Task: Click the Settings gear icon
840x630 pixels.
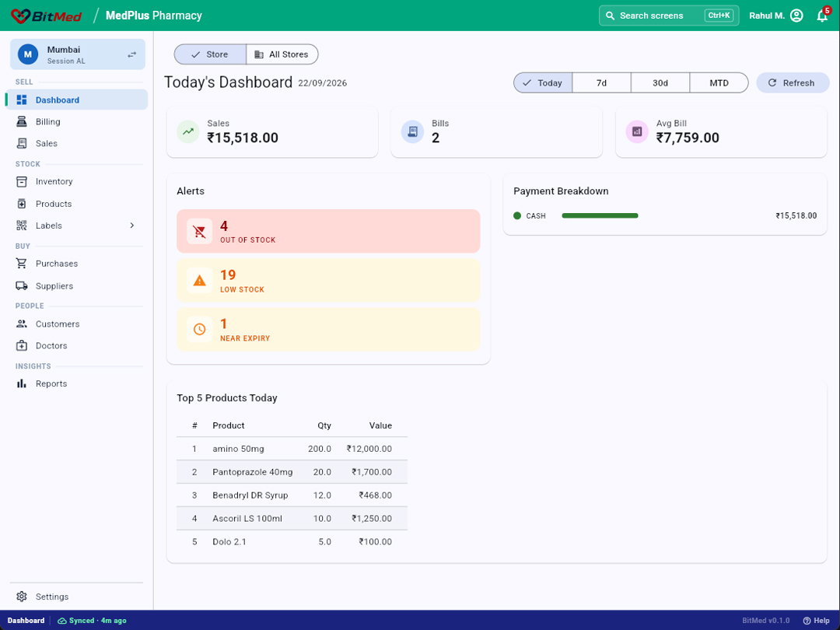Action: click(22, 597)
